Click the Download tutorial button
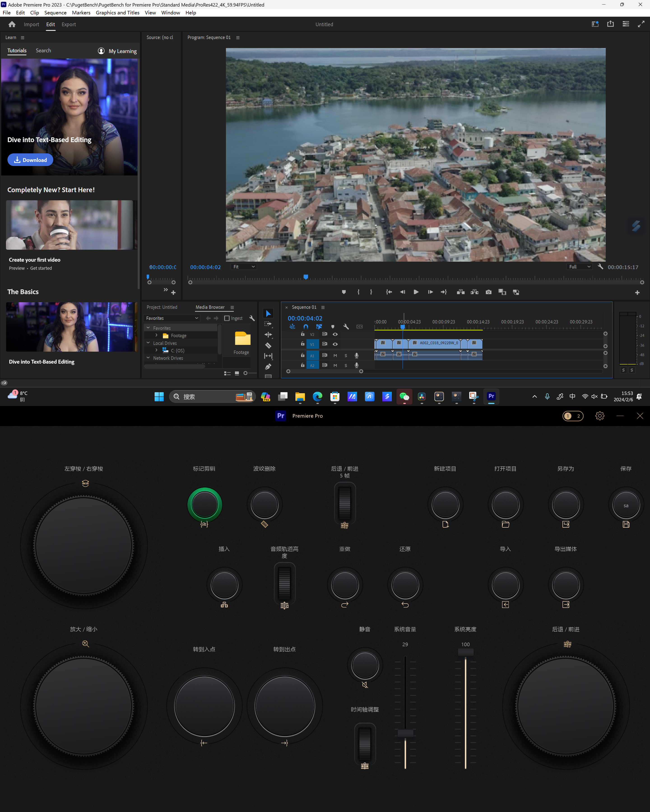Image resolution: width=650 pixels, height=812 pixels. (30, 160)
